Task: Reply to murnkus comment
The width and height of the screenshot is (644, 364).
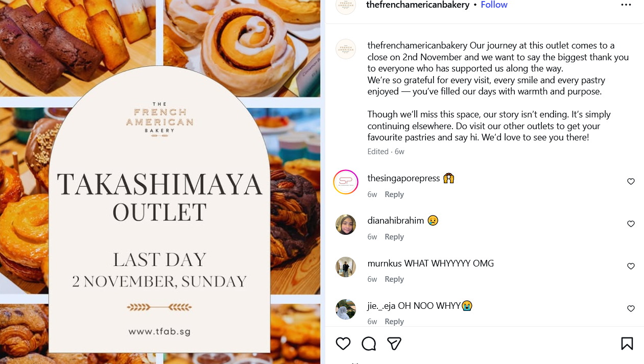Action: point(394,279)
